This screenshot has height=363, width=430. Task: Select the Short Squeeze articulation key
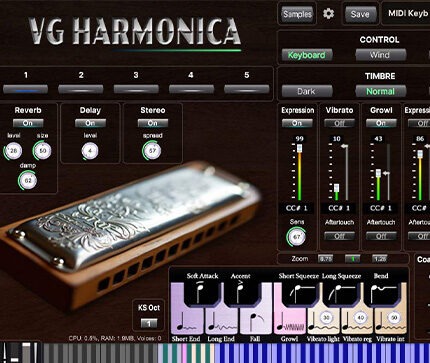(299, 294)
